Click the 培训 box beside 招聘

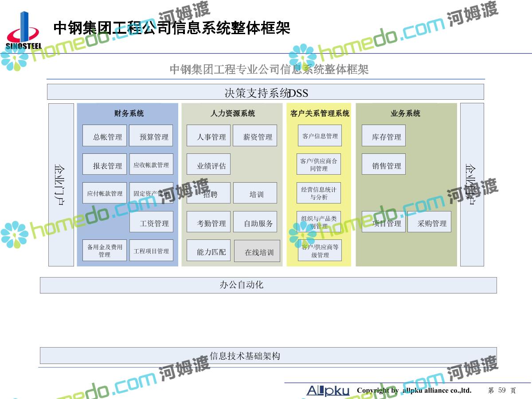click(255, 193)
